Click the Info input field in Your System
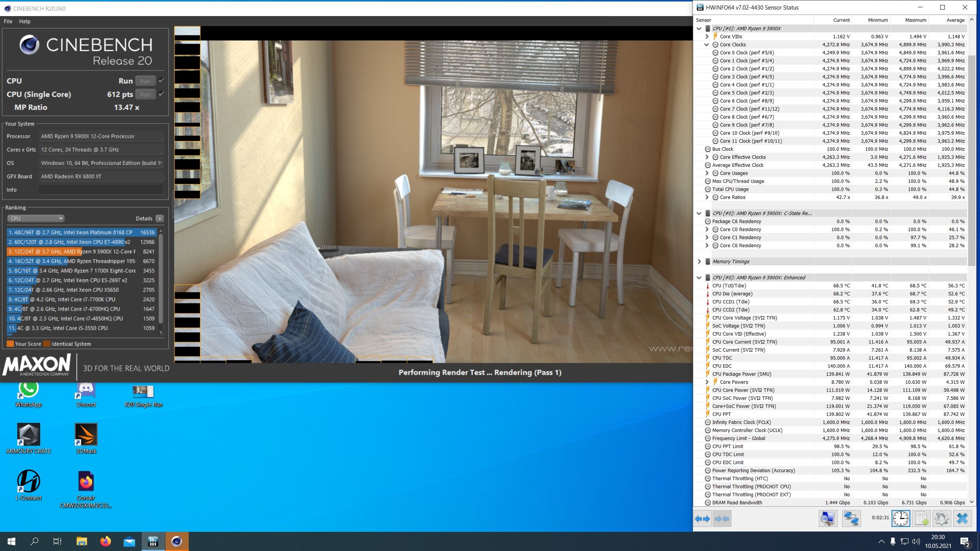 point(101,190)
